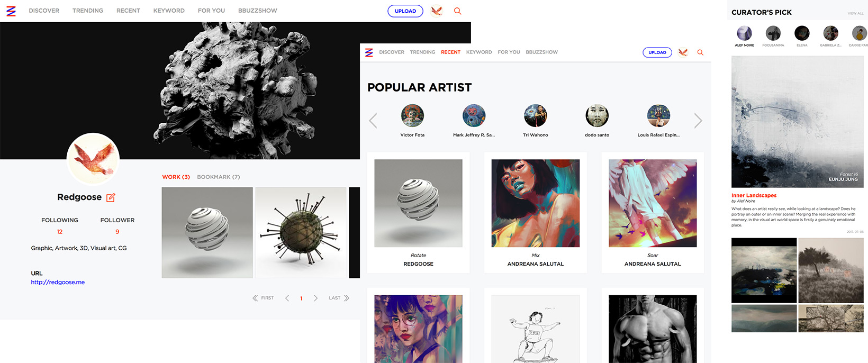Open the red bird avatar in left navbar

pos(437,11)
